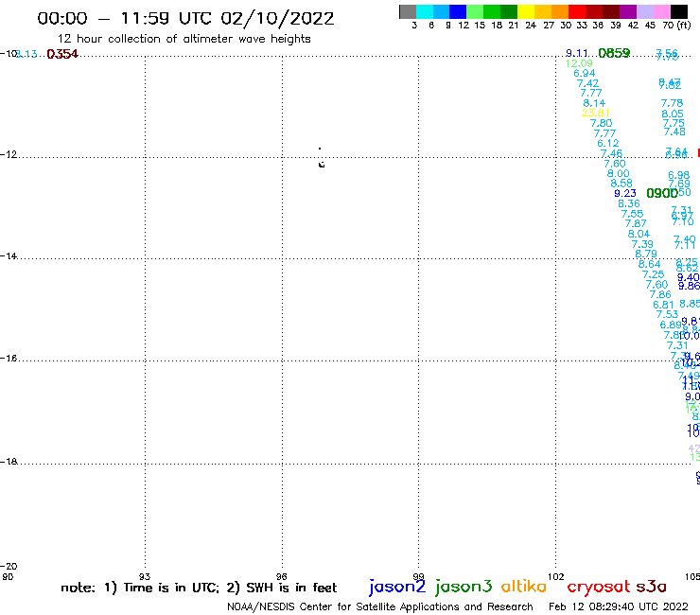This screenshot has height=615, width=700.
Task: Click the green wave height value 12.09
Action: click(579, 63)
